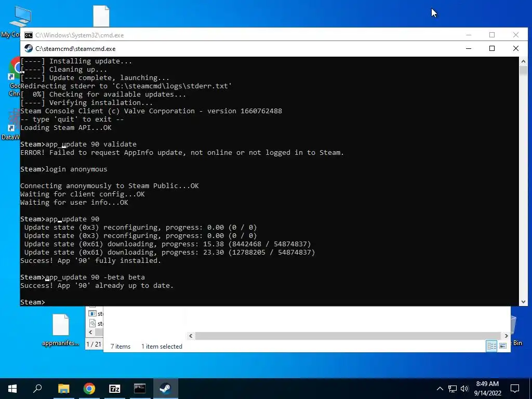This screenshot has width=532, height=399.
Task: Click the steamcmd vertical scrollbar thumb
Action: pyautogui.click(x=523, y=71)
